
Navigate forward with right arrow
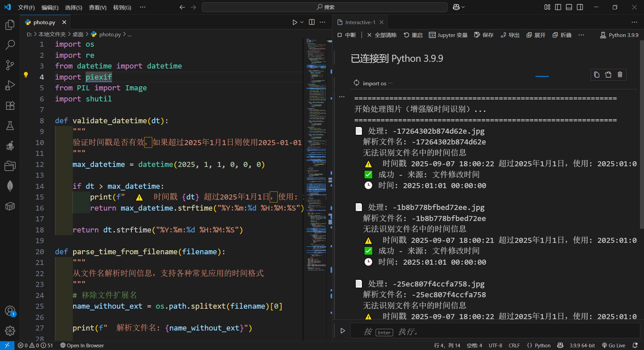(193, 7)
